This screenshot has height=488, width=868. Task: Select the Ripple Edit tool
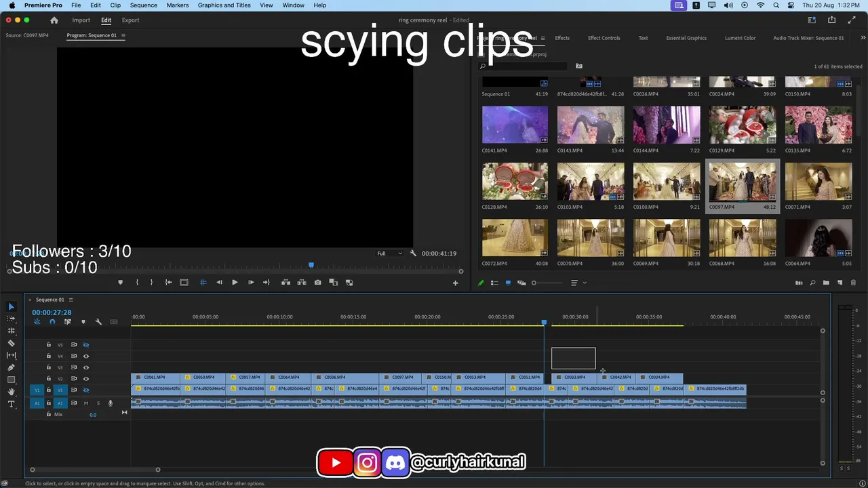click(11, 331)
